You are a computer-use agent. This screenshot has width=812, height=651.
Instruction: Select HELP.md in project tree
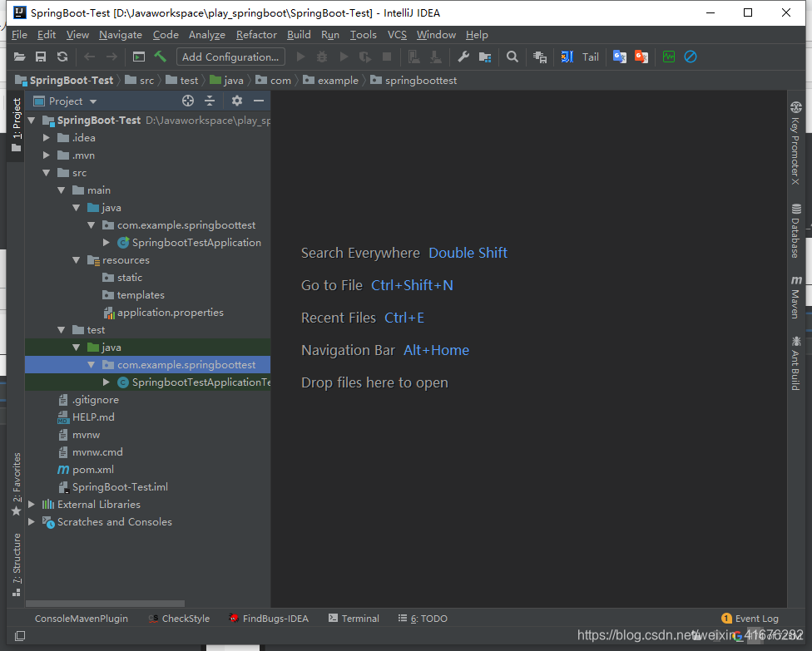93,417
